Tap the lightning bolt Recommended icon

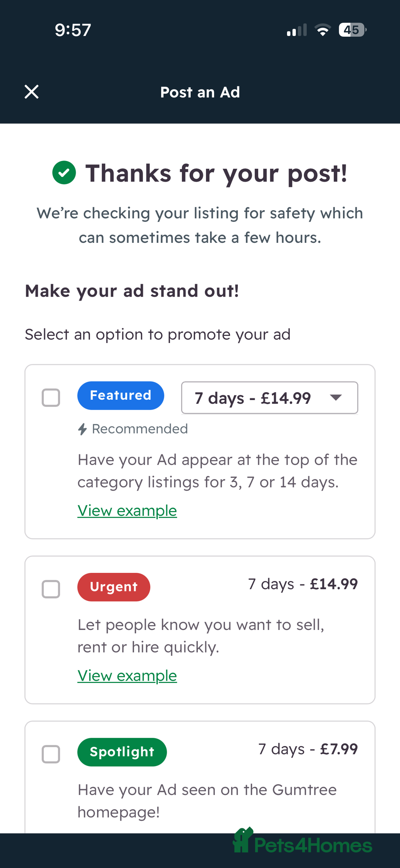[x=82, y=429]
